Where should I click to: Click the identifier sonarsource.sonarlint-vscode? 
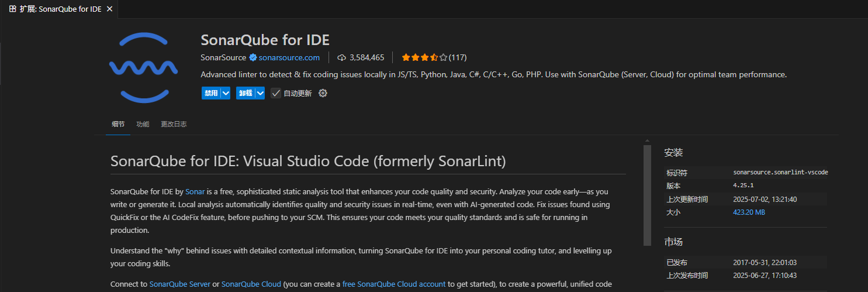pyautogui.click(x=780, y=173)
